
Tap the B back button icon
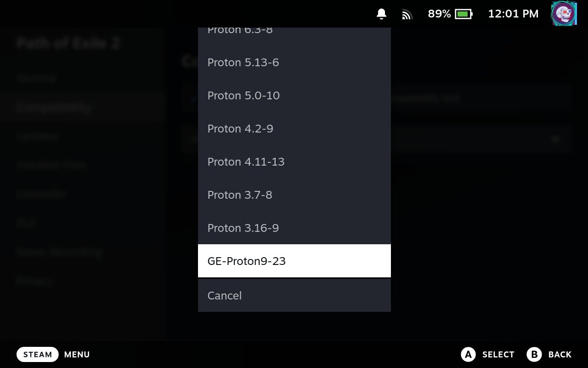pyautogui.click(x=534, y=354)
